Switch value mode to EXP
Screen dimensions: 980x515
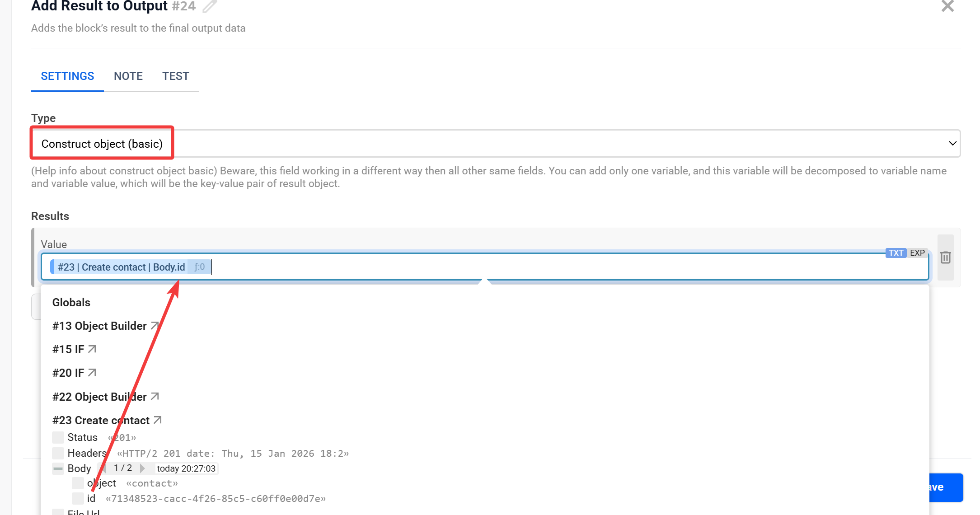click(x=917, y=253)
